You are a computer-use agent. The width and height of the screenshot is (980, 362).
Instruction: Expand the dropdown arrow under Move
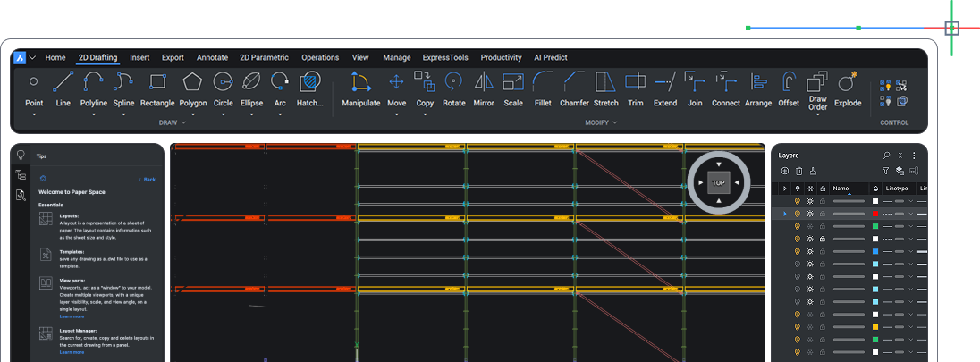[396, 115]
